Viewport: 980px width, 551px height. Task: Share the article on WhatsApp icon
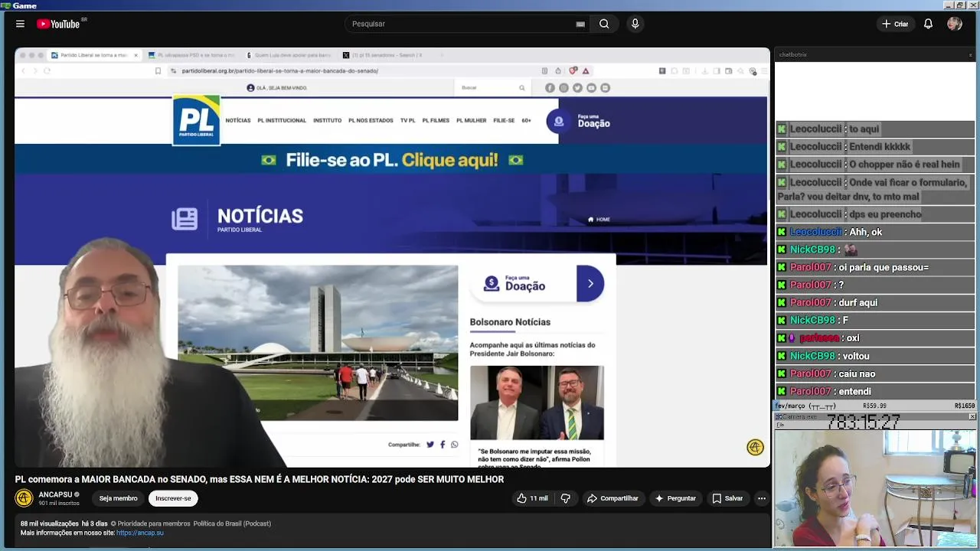[x=455, y=445]
